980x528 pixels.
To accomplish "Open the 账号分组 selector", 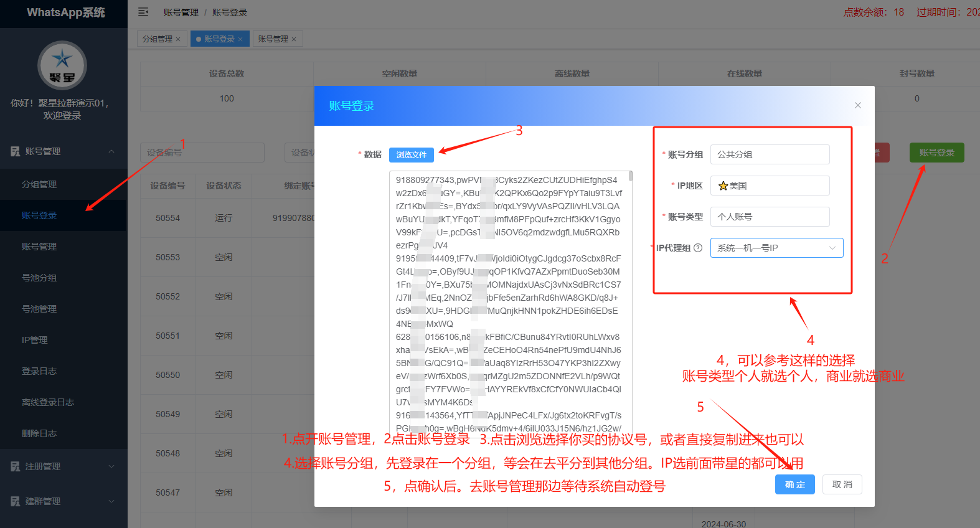I will tap(770, 154).
